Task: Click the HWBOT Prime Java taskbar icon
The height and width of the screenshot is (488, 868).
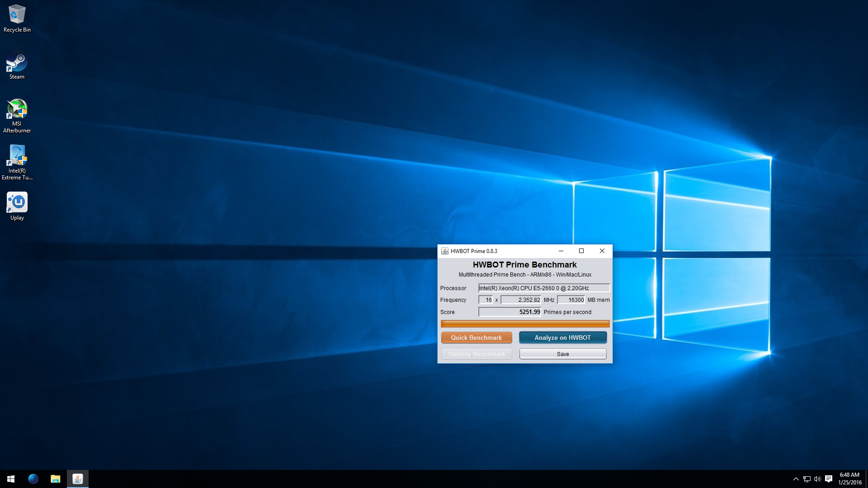Action: [78, 479]
